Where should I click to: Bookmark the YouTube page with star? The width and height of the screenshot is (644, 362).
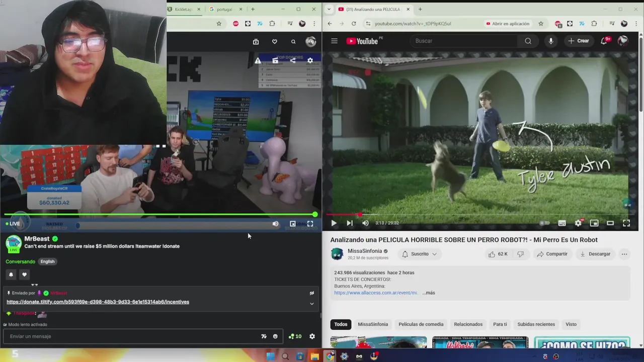coord(541,24)
